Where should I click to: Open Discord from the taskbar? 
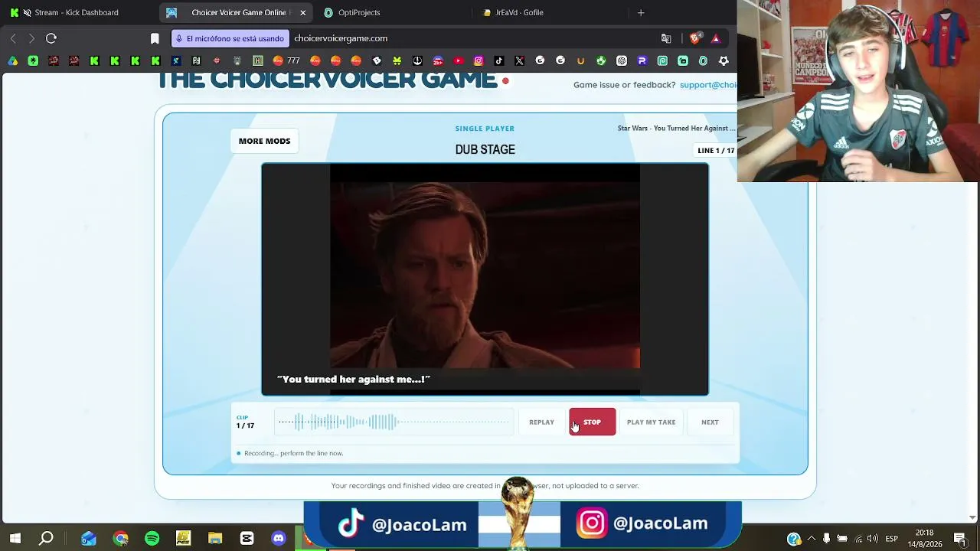[279, 539]
